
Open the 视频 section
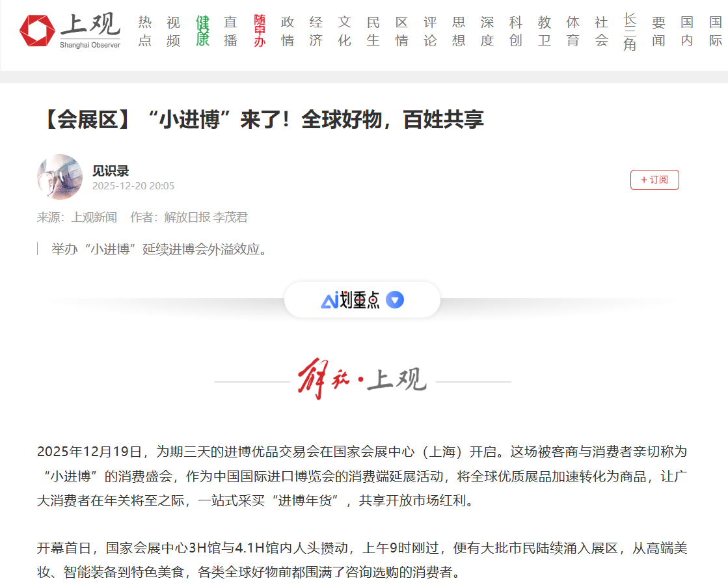[x=173, y=31]
